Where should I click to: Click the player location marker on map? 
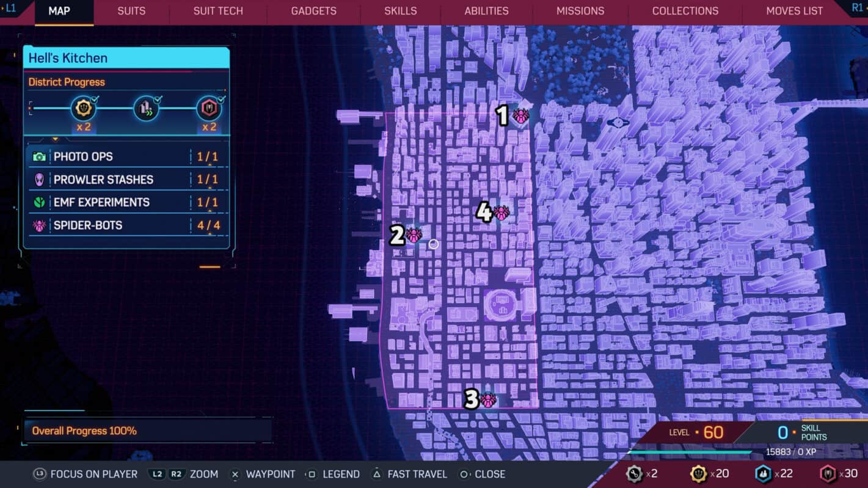tap(618, 123)
